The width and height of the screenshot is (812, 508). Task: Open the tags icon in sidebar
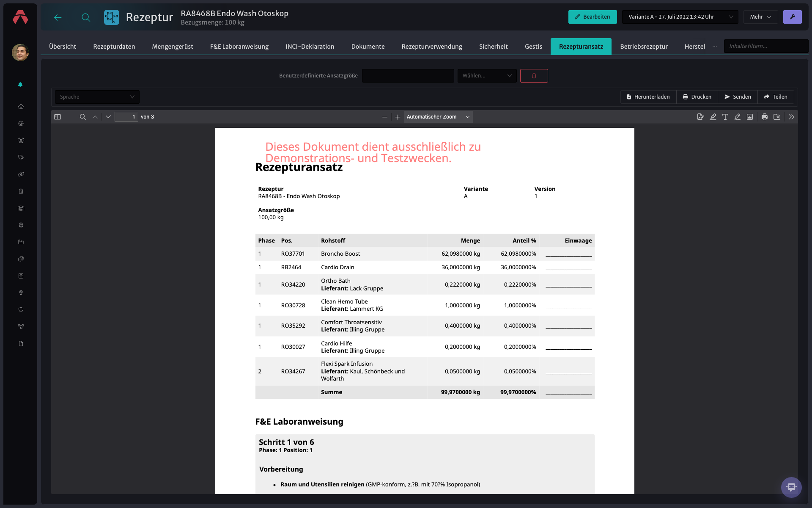click(21, 157)
